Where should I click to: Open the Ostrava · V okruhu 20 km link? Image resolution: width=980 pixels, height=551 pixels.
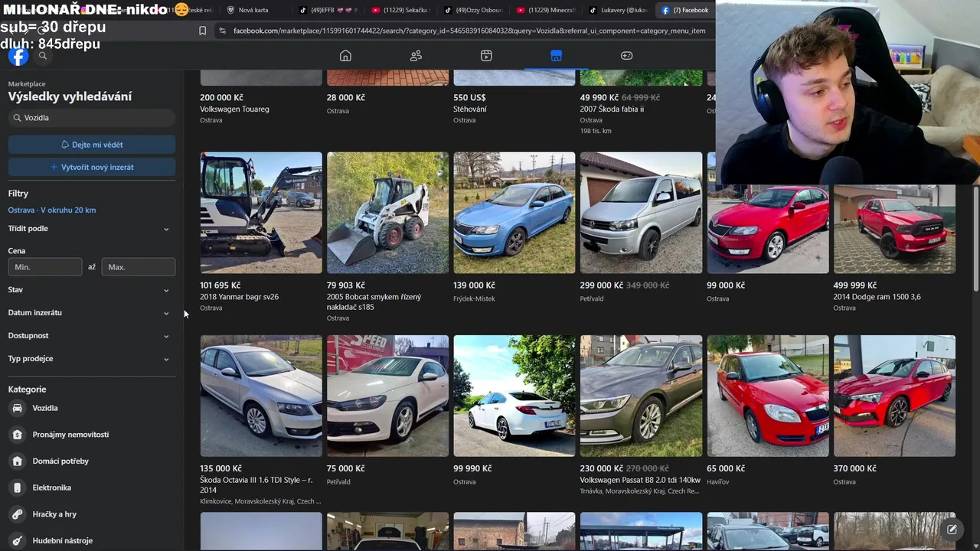pos(52,210)
